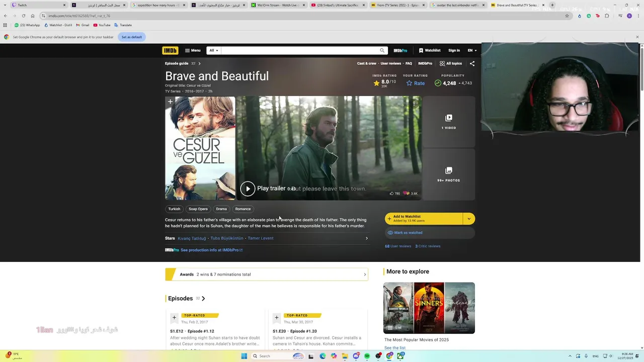This screenshot has height=362, width=644.
Task: Click the star Rate button
Action: coord(416,83)
